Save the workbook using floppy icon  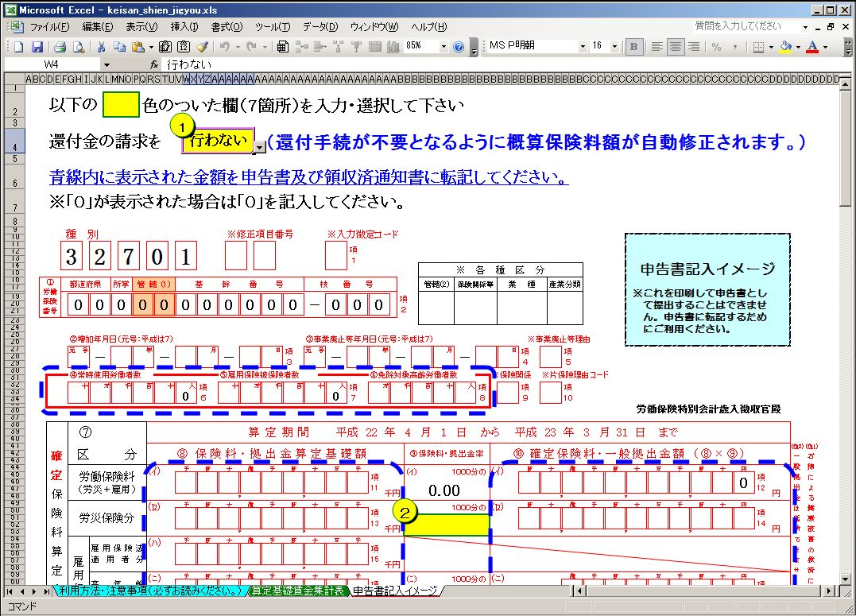point(37,46)
